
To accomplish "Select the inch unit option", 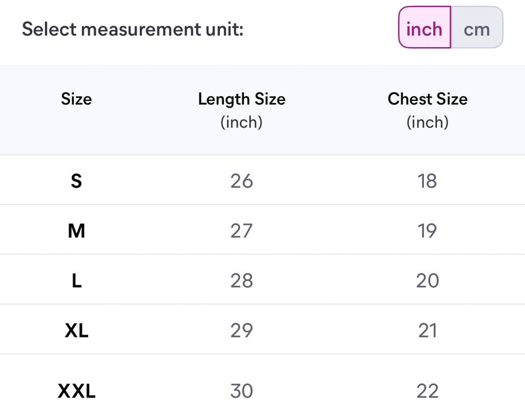I will pos(424,29).
